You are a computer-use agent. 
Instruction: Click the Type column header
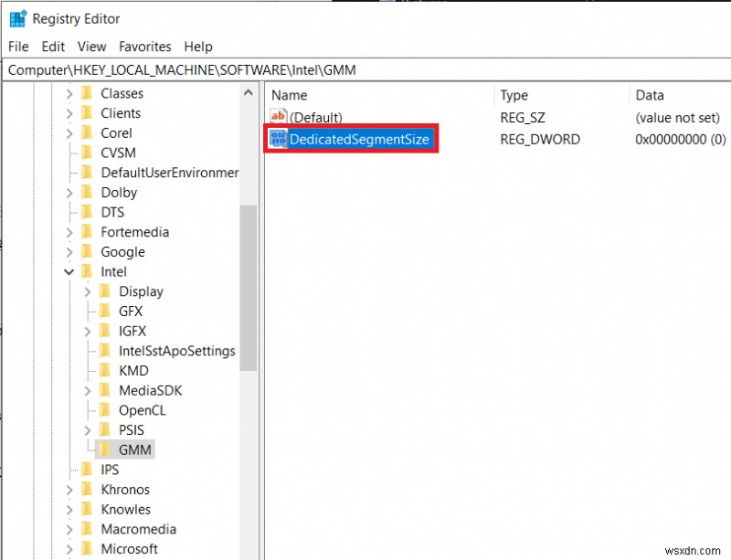coord(514,95)
